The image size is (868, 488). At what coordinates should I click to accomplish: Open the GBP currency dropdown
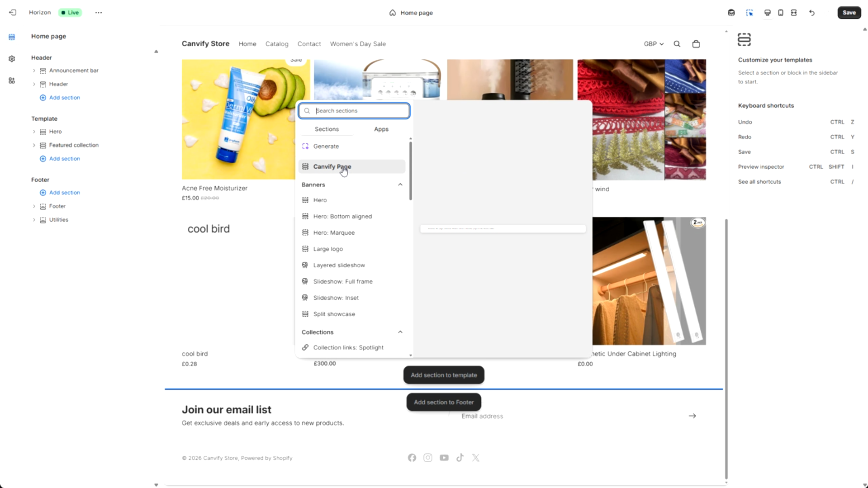click(653, 44)
